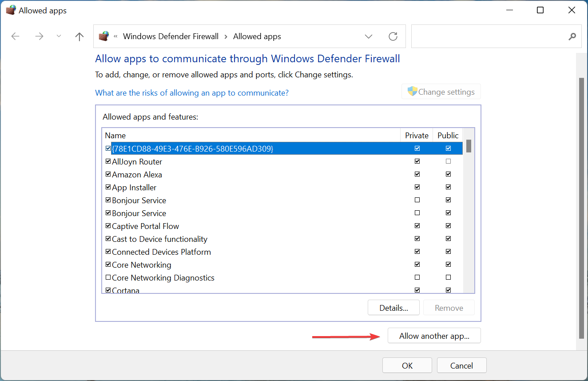Image resolution: width=588 pixels, height=381 pixels.
Task: Go back with the Back arrow
Action: pos(16,36)
